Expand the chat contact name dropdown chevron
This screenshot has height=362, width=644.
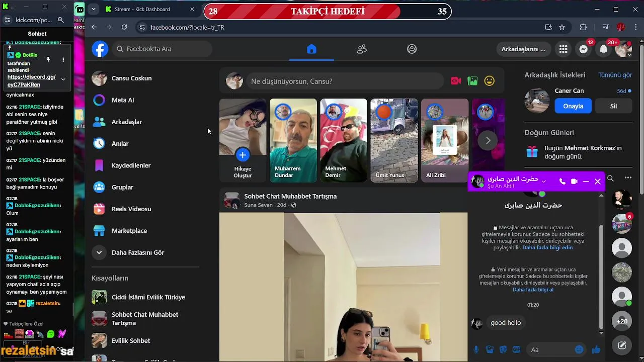(x=543, y=182)
